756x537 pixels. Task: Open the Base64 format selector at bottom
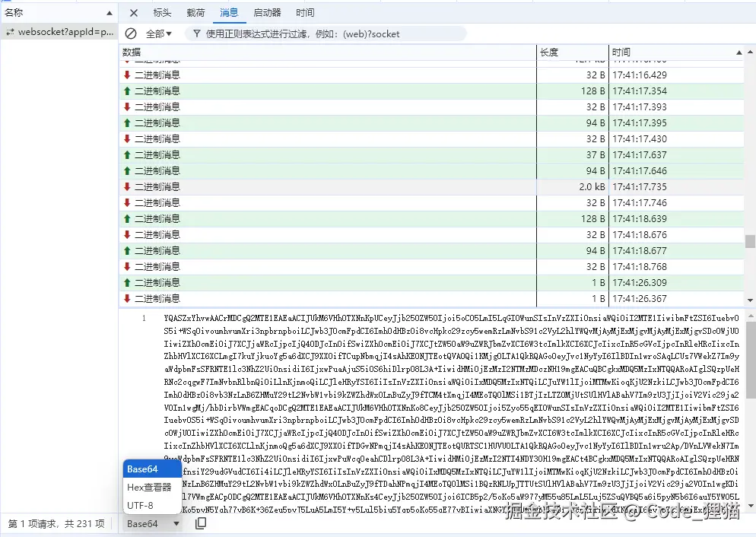coord(152,523)
